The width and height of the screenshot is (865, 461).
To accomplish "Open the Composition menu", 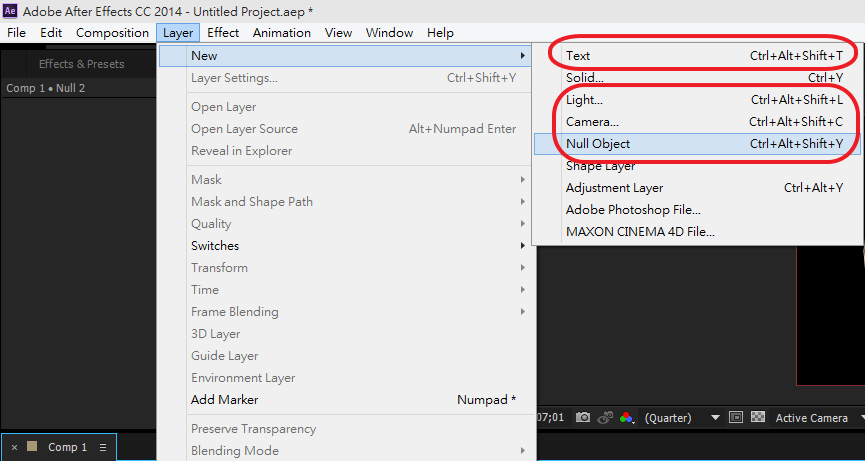I will pos(113,33).
